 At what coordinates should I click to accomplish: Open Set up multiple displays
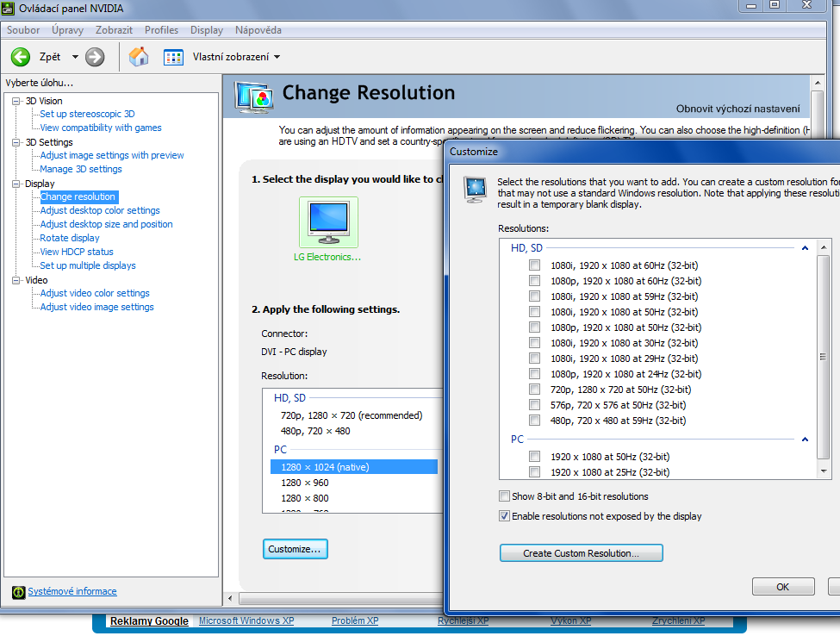[88, 265]
